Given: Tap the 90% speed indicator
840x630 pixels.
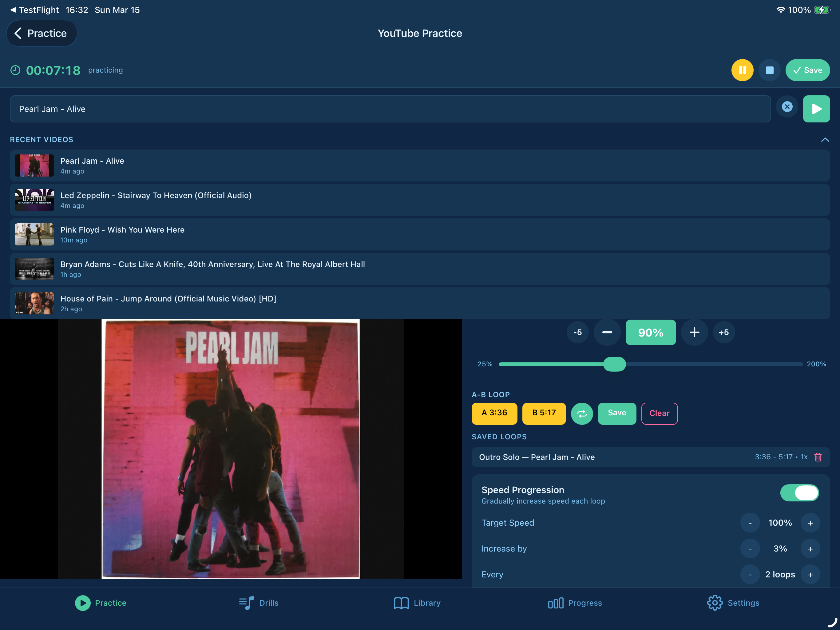Looking at the screenshot, I should (651, 333).
